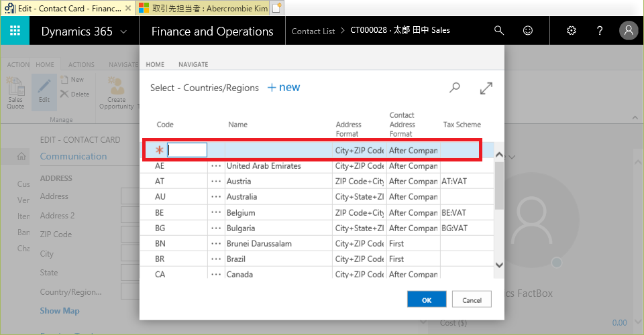
Task: Click the Cancel button
Action: tap(472, 300)
